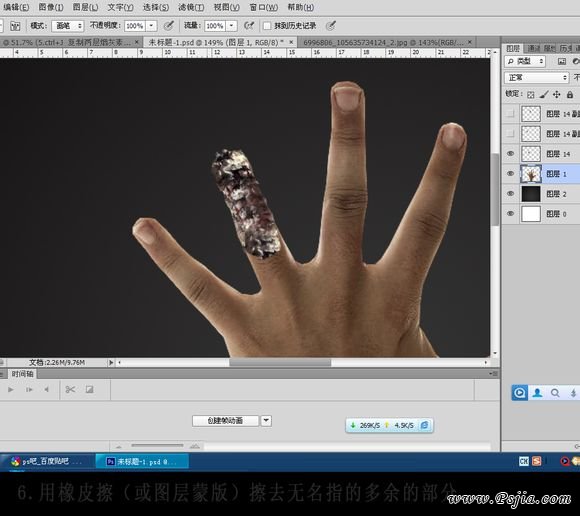Viewport: 580px width, 516px height.
Task: Expand the arrow beside 创建帧动画
Action: point(266,421)
